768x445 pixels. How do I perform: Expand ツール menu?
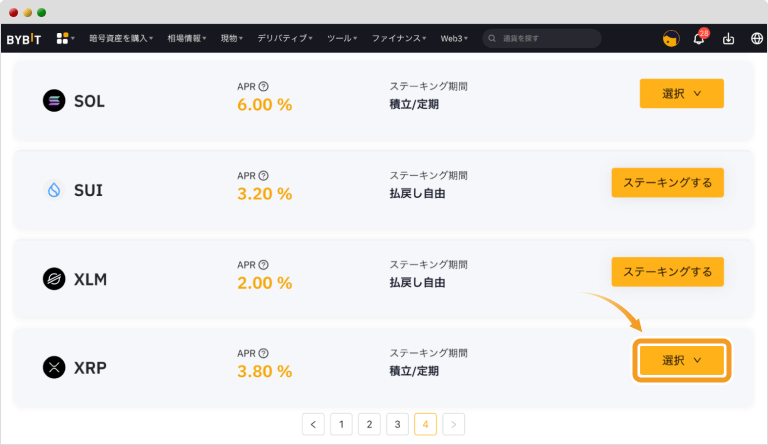point(342,38)
